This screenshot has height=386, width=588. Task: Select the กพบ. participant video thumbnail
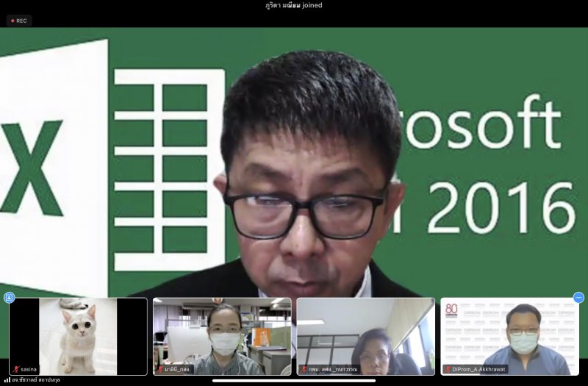coord(366,337)
